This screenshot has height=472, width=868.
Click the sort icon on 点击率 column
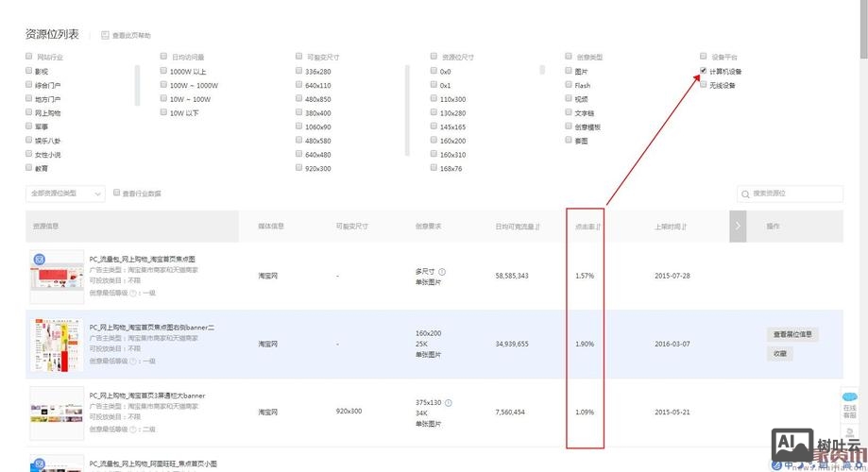(x=599, y=228)
